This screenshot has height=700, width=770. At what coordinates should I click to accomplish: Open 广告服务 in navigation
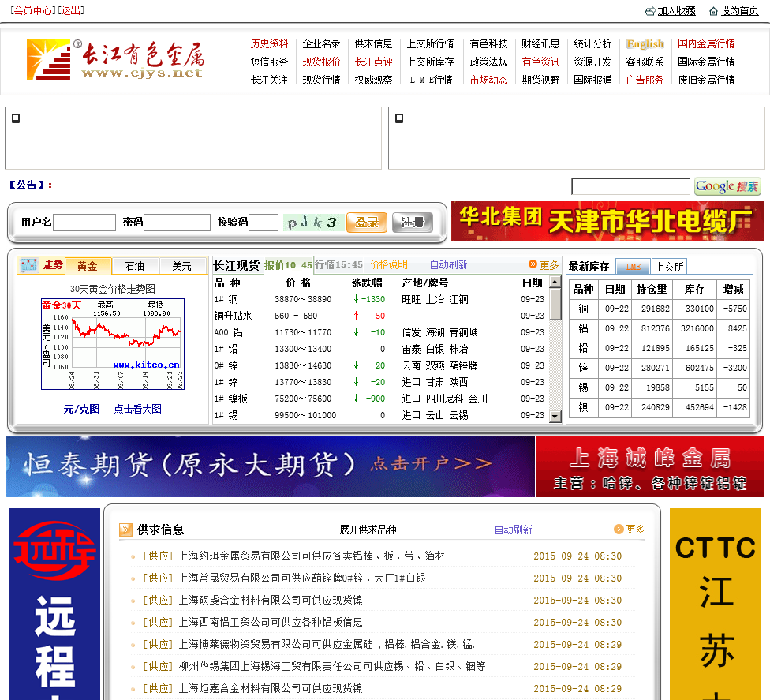pyautogui.click(x=645, y=80)
